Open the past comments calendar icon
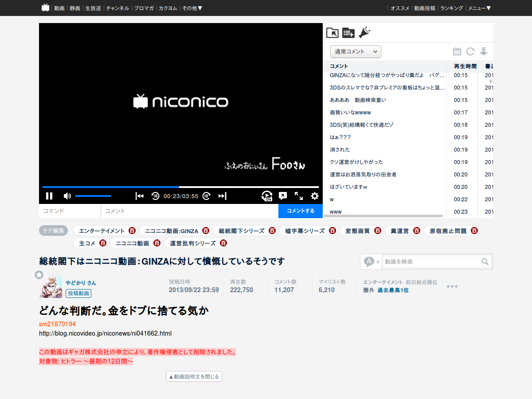Viewport: 532px width, 399px height. point(457,51)
